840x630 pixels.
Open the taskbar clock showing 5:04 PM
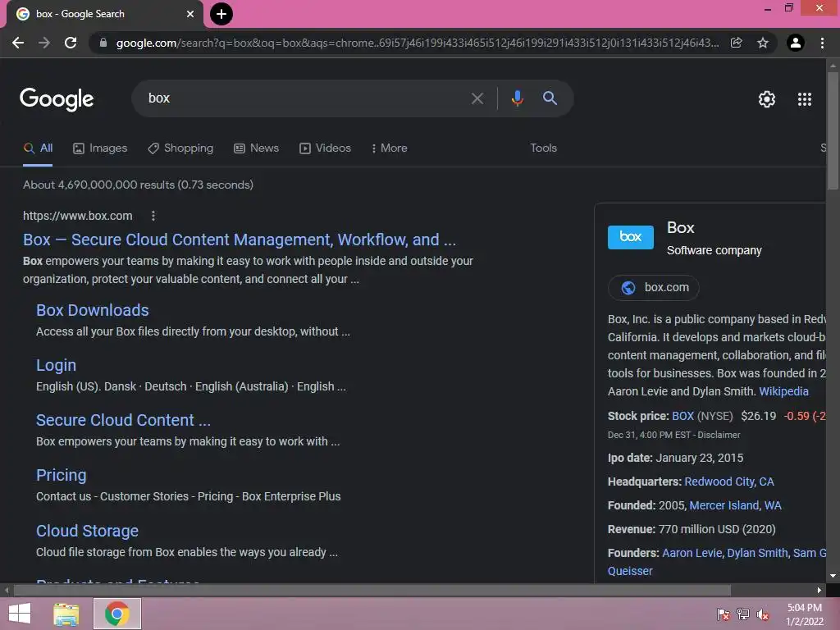(x=804, y=614)
